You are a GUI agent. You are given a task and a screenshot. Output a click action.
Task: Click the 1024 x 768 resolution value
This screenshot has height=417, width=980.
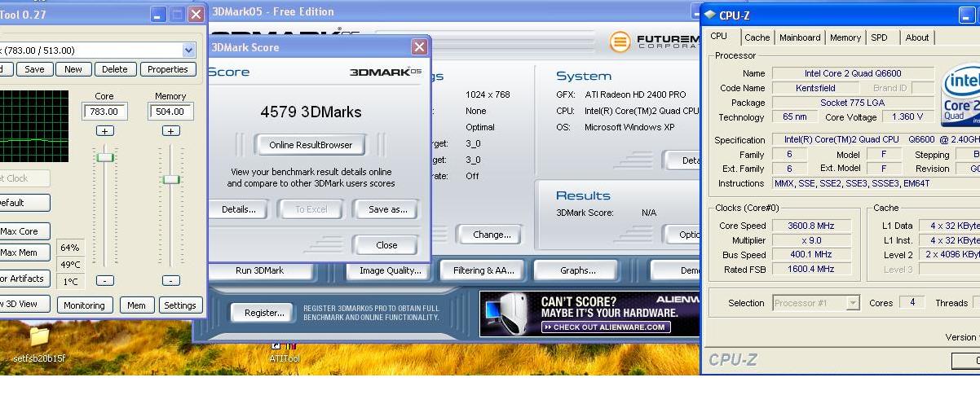488,94
